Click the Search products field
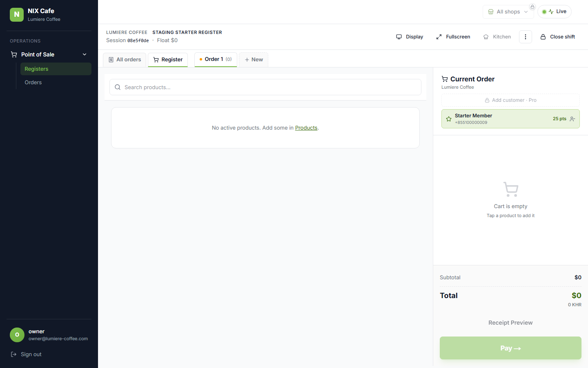 [x=265, y=87]
